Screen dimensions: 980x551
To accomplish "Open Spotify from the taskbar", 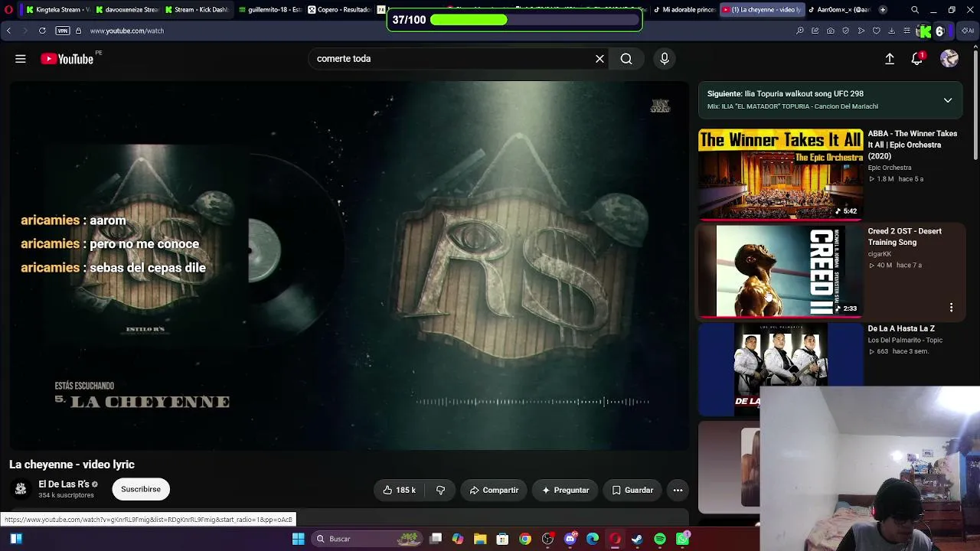I will click(x=660, y=539).
